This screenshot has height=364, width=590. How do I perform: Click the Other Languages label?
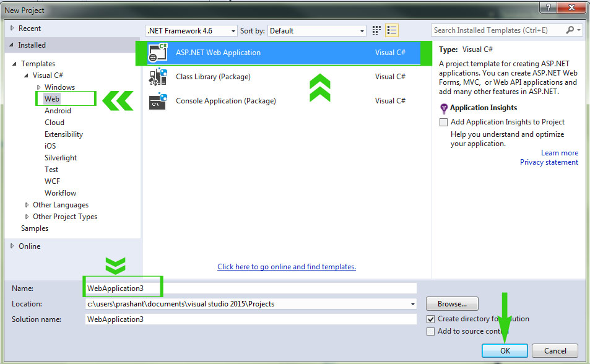tap(61, 205)
